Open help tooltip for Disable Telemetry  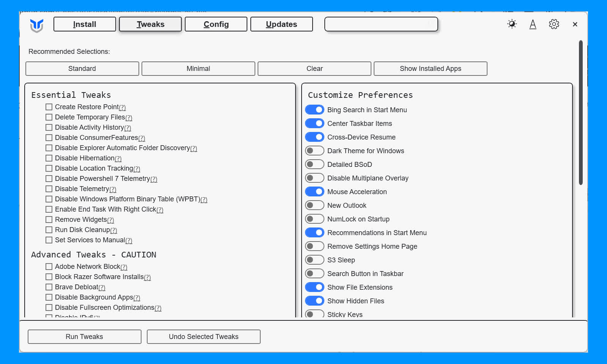click(x=113, y=190)
